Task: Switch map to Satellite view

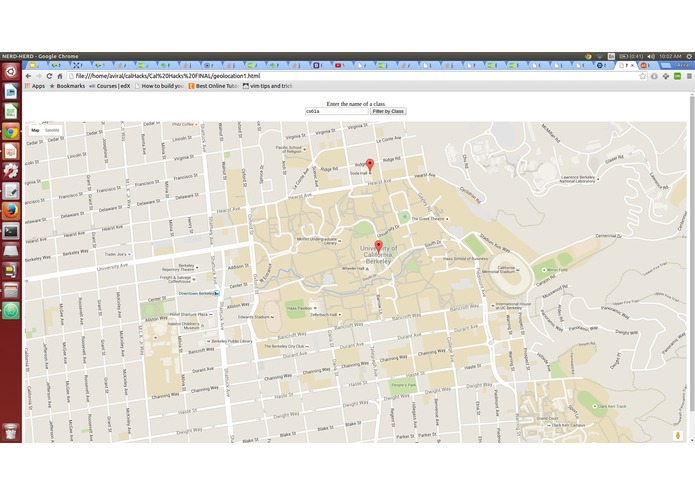Action: coord(52,130)
